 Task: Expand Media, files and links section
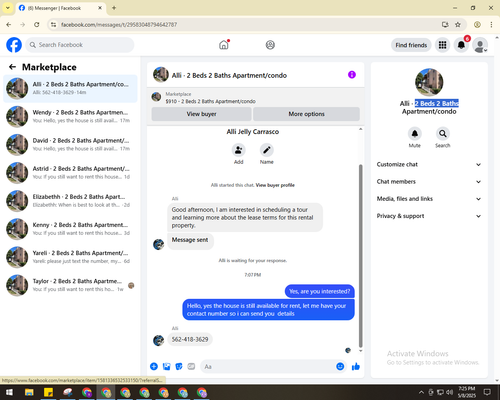429,199
